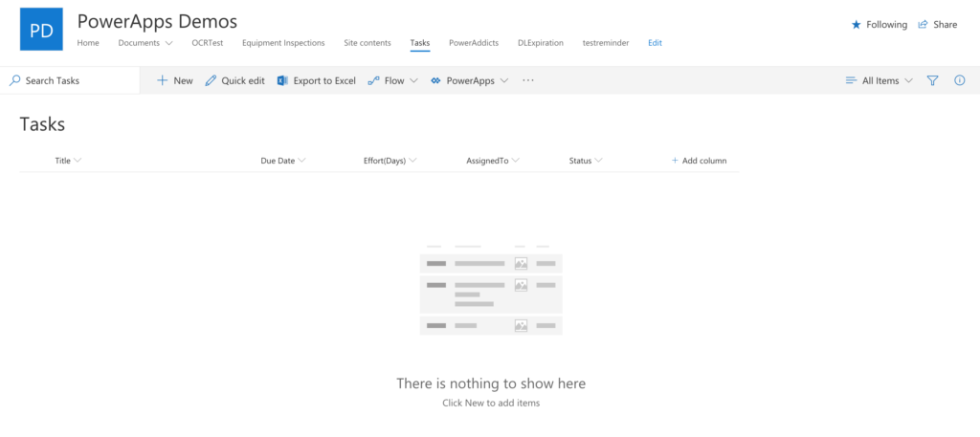This screenshot has height=437, width=980.
Task: Click the plus icon beside Add column
Action: 675,161
